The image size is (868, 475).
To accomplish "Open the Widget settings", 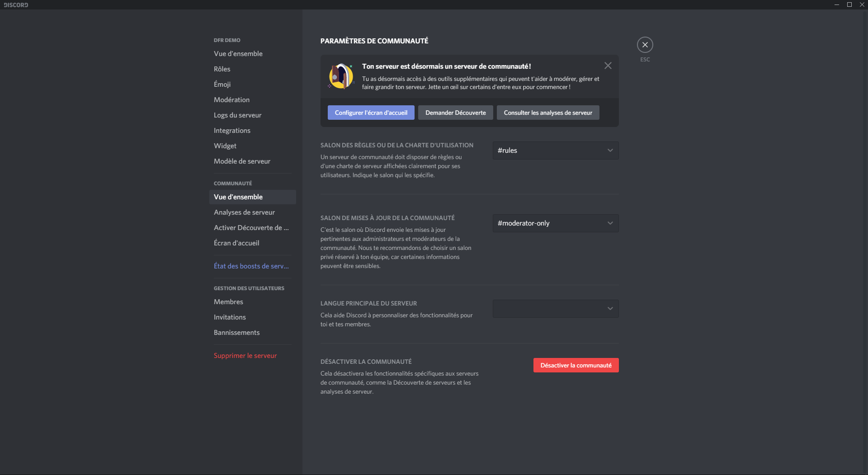I will [x=225, y=146].
